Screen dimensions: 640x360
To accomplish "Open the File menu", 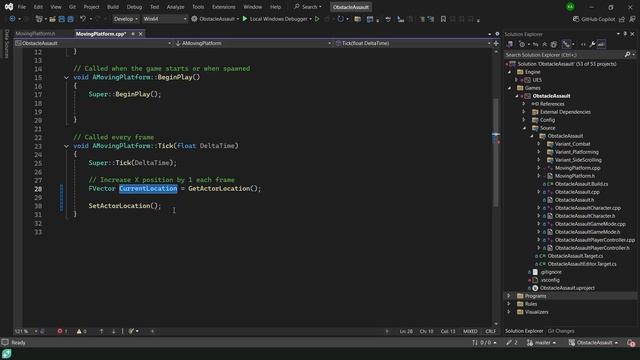I will pyautogui.click(x=22, y=7).
